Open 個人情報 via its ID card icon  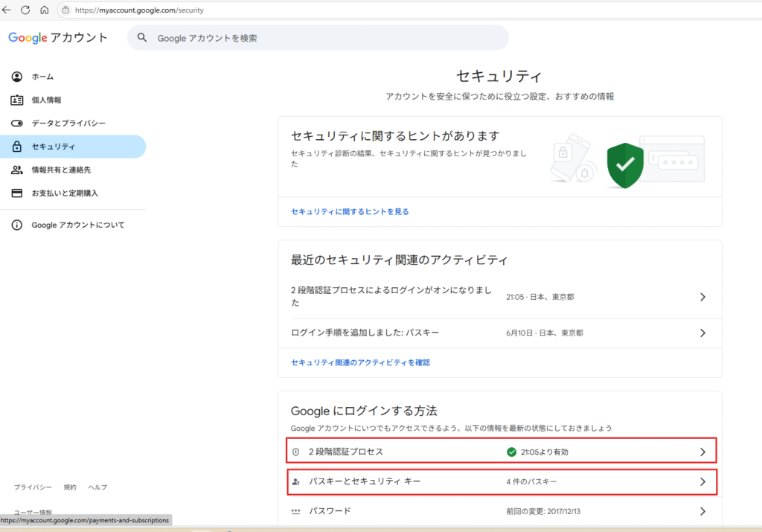point(17,100)
